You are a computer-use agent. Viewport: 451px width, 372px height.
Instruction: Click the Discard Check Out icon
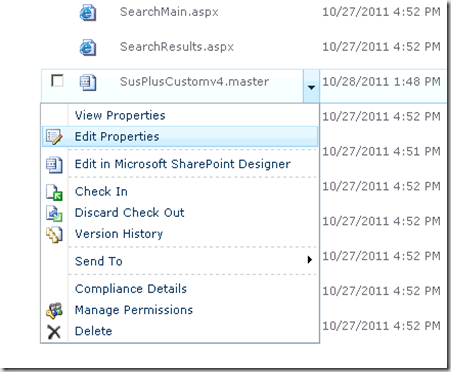[54, 213]
